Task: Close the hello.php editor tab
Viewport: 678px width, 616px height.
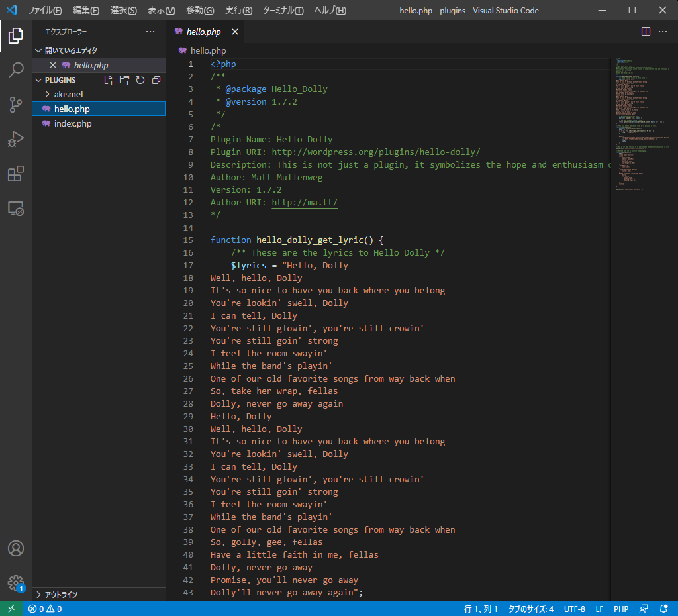Action: 235,32
